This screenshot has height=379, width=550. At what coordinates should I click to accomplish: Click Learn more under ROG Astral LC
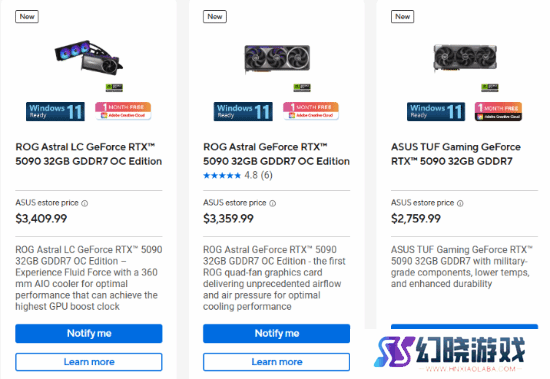(89, 362)
